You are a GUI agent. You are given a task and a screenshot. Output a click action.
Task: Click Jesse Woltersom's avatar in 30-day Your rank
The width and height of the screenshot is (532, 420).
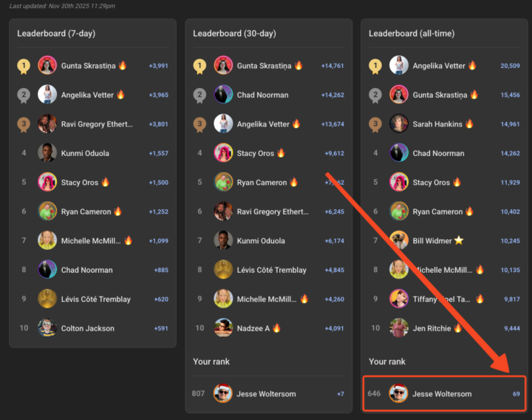(223, 393)
